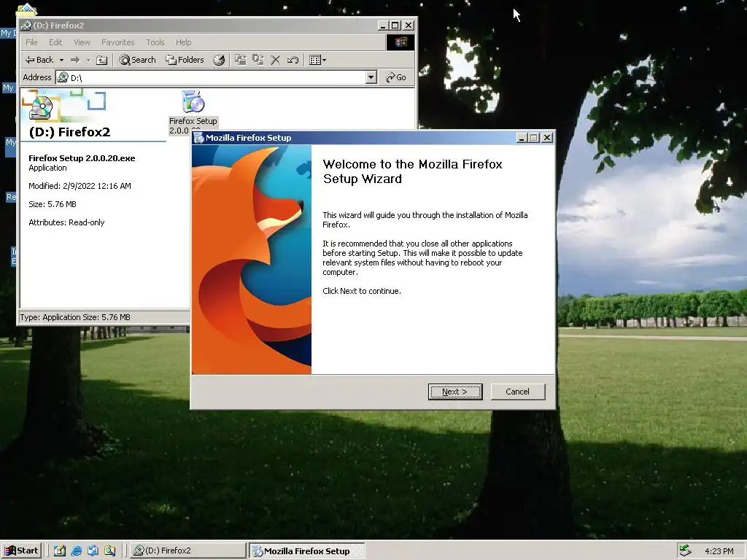Open the Tools menu in Explorer
Viewport: 747px width, 560px height.
pyautogui.click(x=155, y=42)
